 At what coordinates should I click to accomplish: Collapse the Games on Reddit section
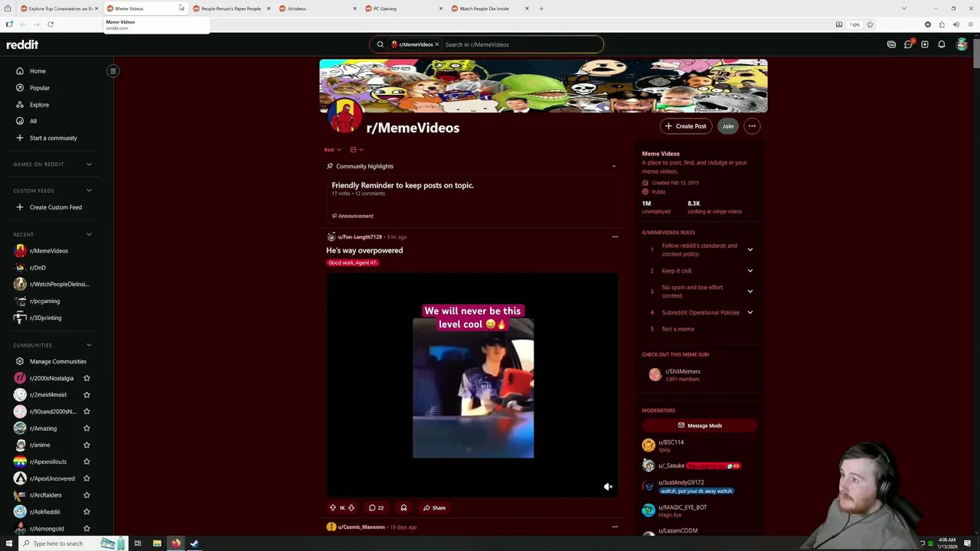point(89,164)
